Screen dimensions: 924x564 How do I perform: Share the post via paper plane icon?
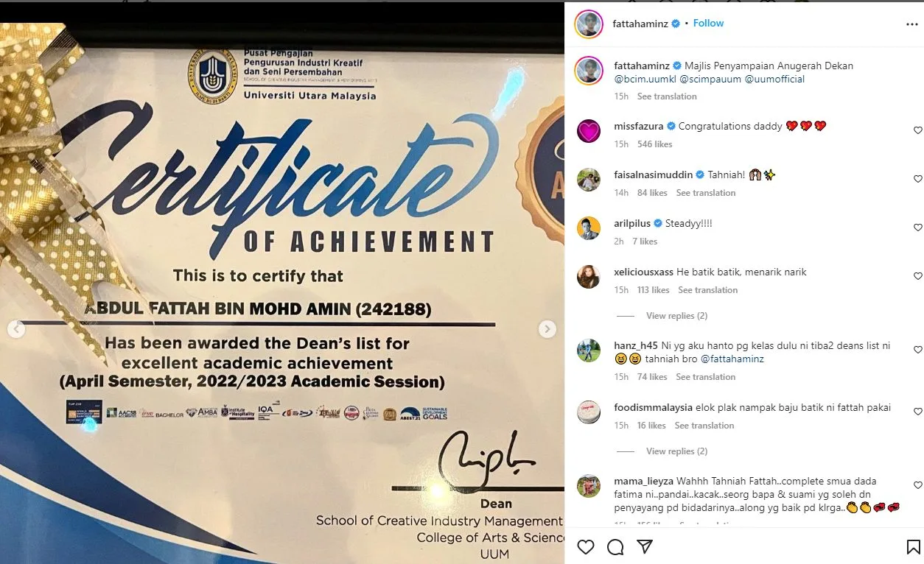pos(645,547)
